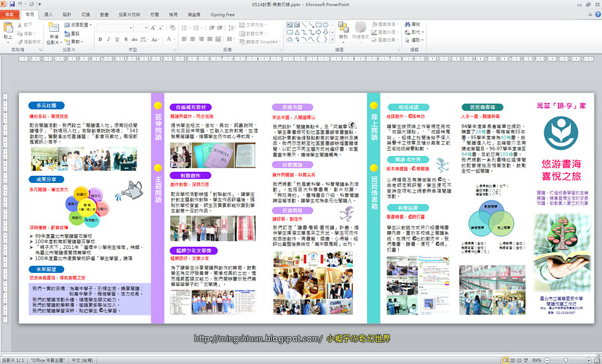Select the 悠游書海 喜悅之旅 title on slide
The width and height of the screenshot is (602, 364).
coord(561,170)
